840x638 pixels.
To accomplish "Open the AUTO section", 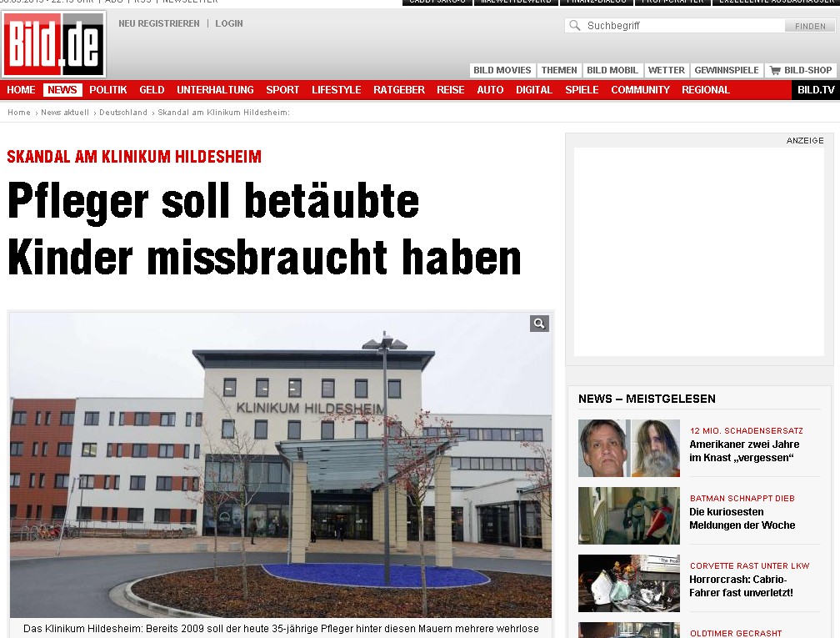I will point(490,90).
